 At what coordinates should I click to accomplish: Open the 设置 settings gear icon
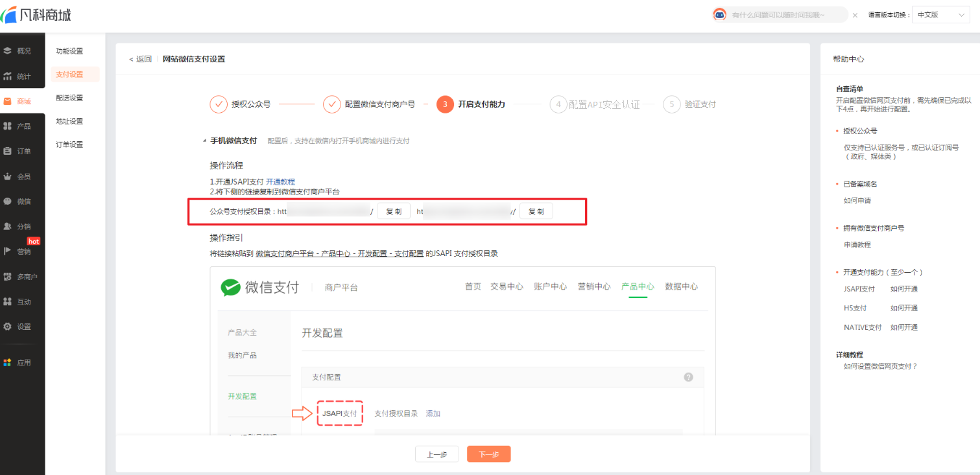pos(8,327)
